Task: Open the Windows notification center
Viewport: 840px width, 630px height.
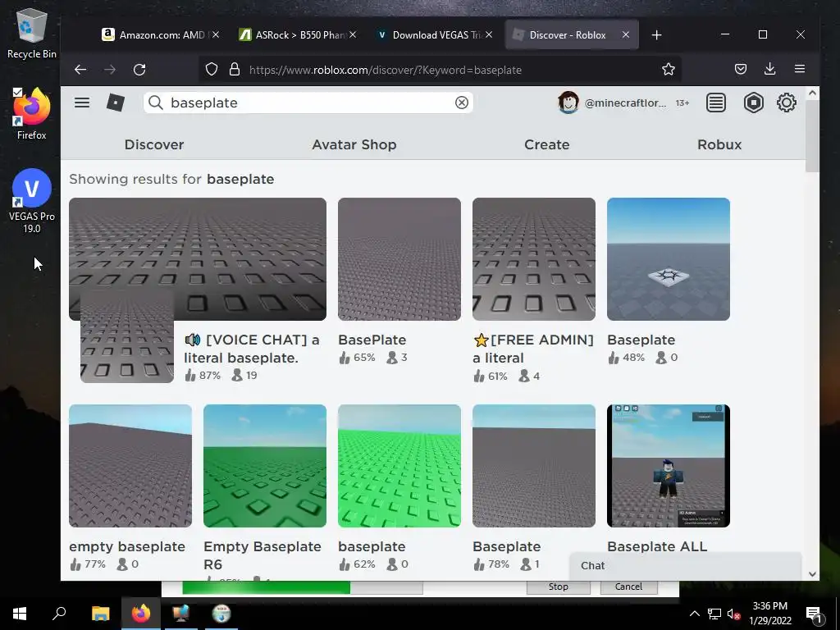Action: (x=814, y=614)
